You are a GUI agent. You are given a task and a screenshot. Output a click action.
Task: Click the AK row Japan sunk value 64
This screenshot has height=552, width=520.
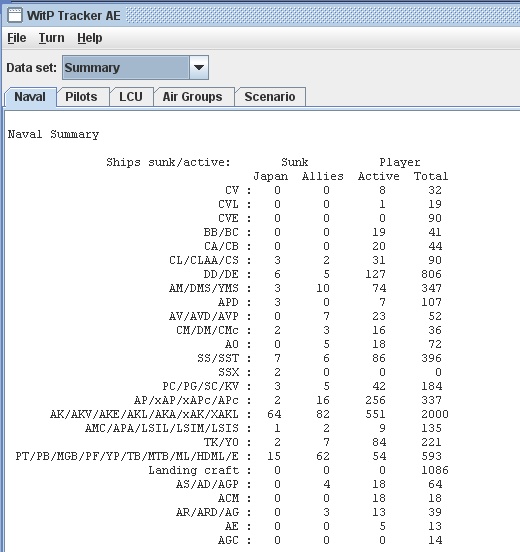pyautogui.click(x=274, y=414)
